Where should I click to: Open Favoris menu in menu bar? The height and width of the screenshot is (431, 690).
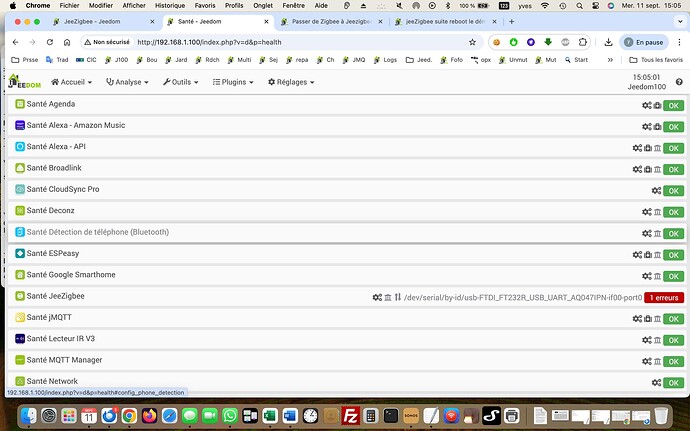205,6
